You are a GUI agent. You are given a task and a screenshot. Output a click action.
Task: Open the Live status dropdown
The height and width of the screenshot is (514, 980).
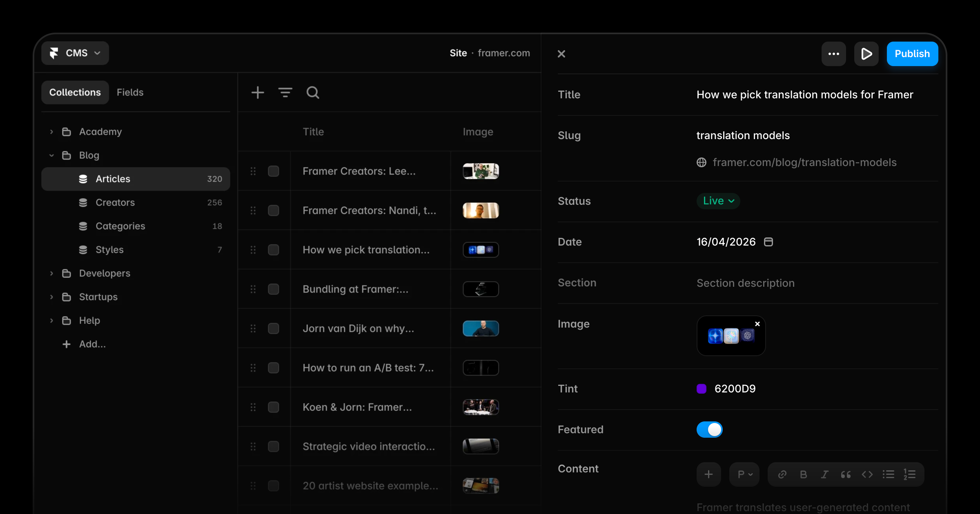718,201
